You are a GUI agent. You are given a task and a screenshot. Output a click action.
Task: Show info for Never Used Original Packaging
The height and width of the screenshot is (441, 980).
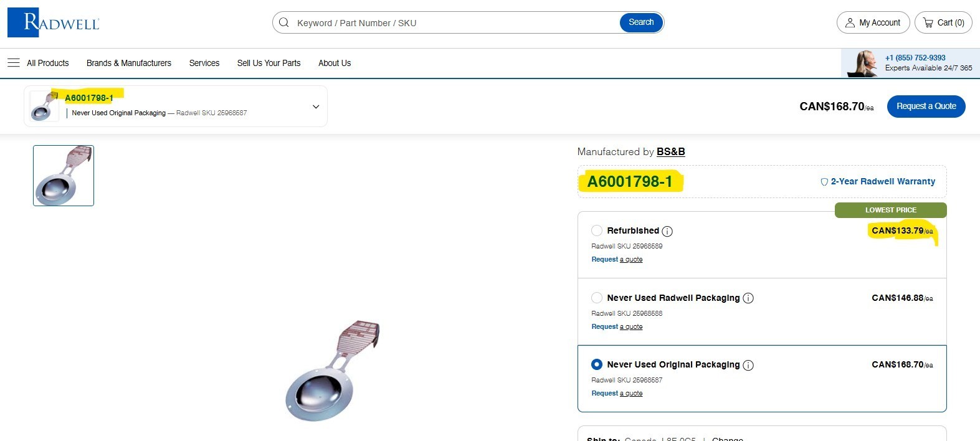click(748, 365)
